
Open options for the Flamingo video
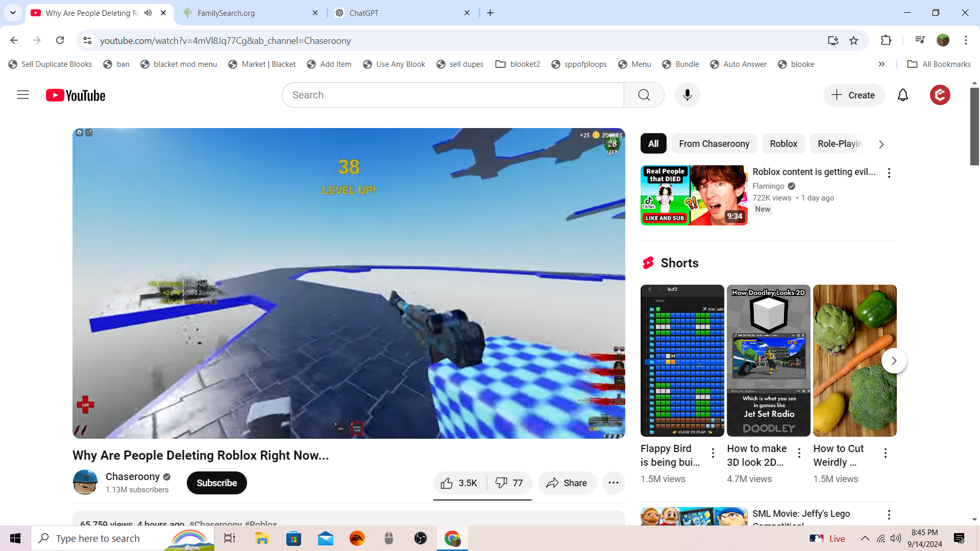click(x=889, y=173)
